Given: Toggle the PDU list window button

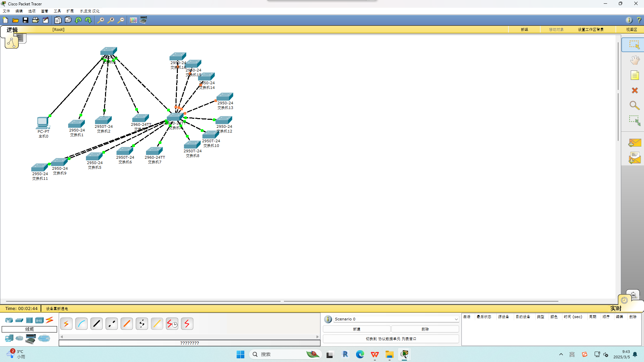Looking at the screenshot, I should tap(391, 339).
